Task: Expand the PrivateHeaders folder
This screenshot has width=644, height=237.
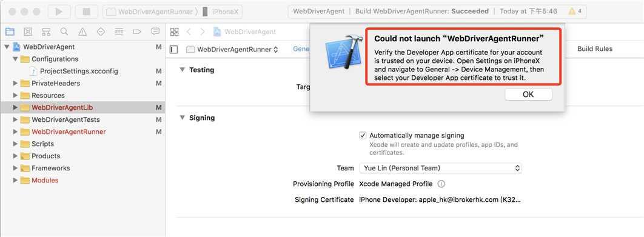Action: tap(15, 84)
